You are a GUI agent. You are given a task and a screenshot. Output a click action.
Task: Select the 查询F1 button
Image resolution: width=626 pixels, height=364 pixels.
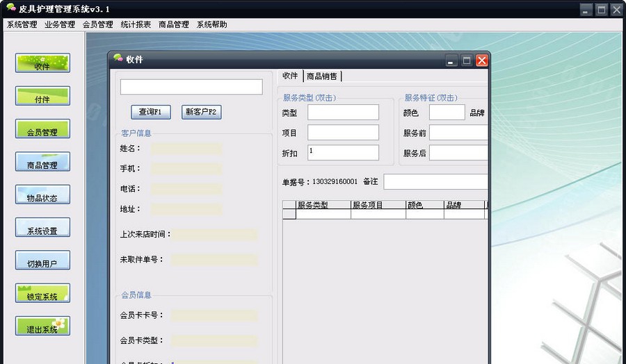(151, 112)
